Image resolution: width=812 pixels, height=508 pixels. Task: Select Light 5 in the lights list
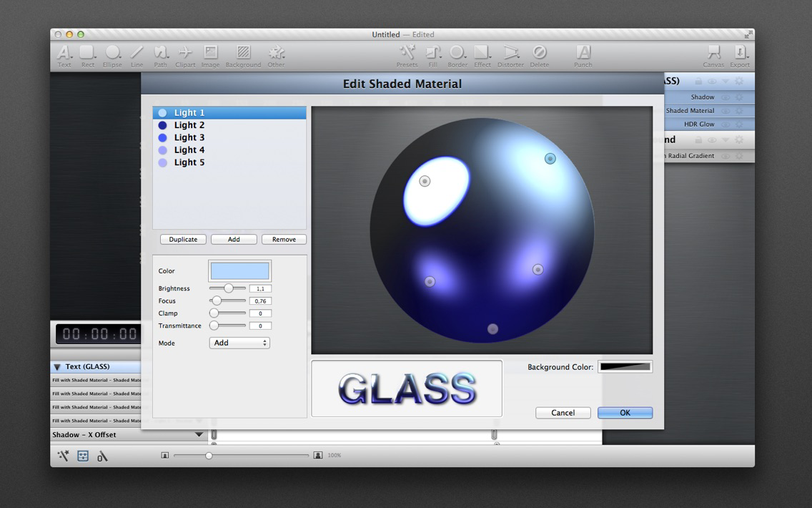(229, 162)
